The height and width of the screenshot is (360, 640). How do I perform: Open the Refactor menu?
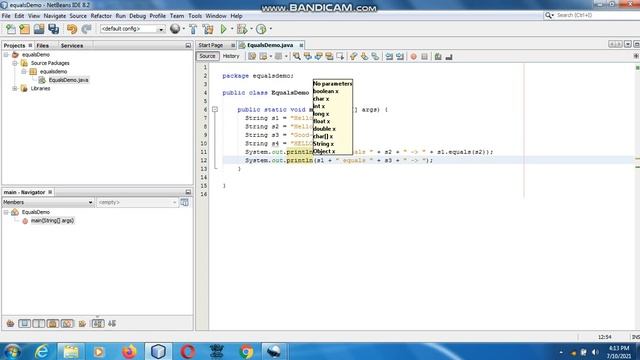pos(101,16)
